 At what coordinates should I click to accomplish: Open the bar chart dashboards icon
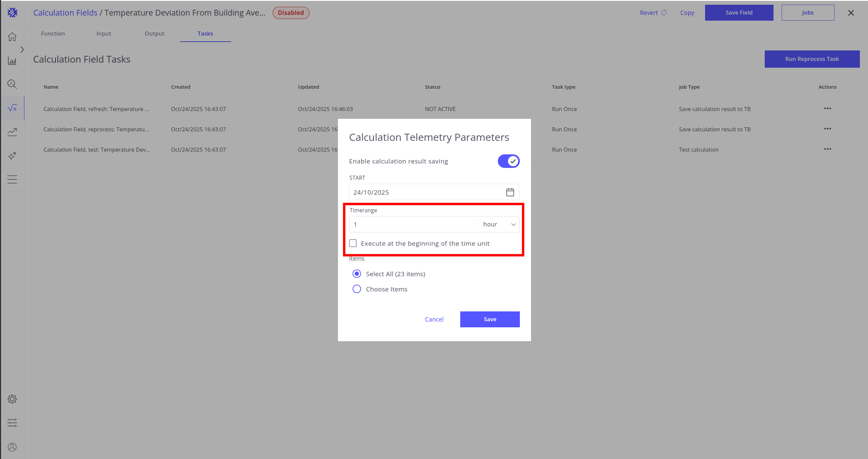tap(12, 61)
